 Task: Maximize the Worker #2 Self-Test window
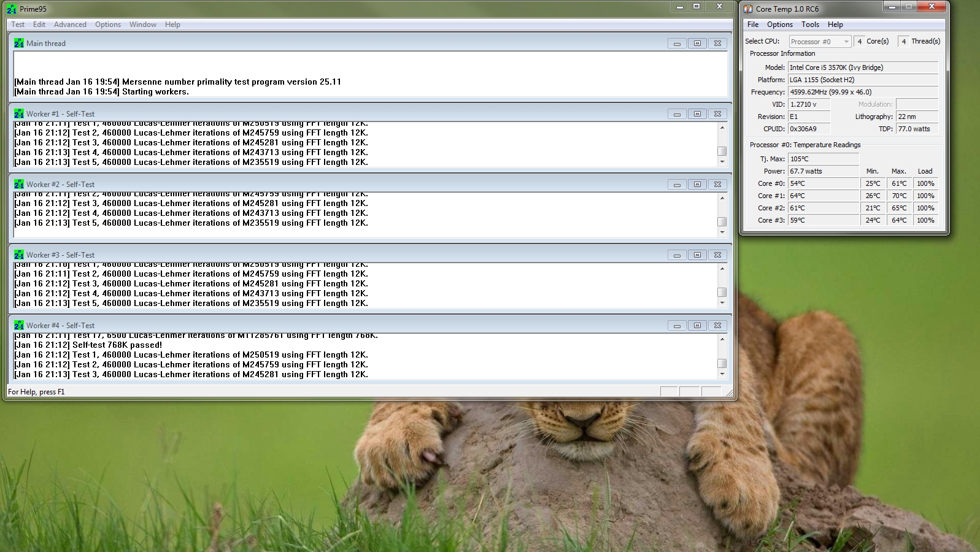[697, 185]
